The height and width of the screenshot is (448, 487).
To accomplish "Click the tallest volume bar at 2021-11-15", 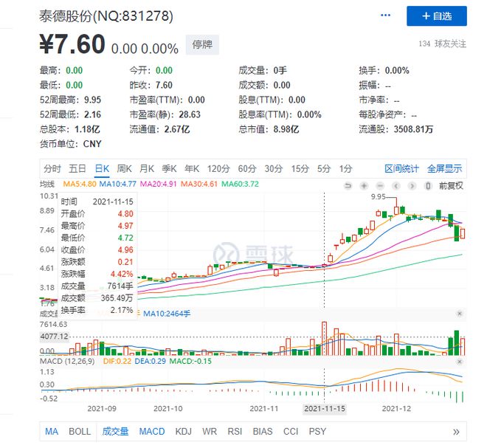I will coord(324,338).
